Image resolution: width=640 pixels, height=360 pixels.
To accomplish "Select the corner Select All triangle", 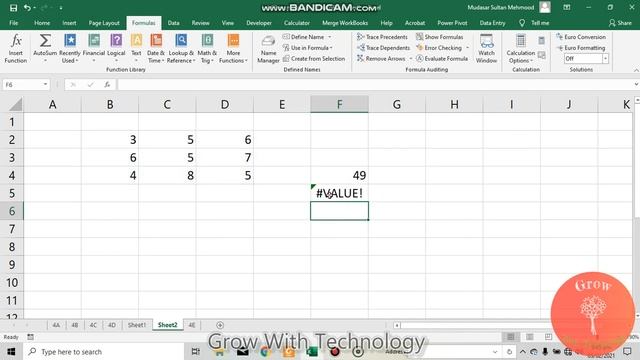I will (x=16, y=104).
